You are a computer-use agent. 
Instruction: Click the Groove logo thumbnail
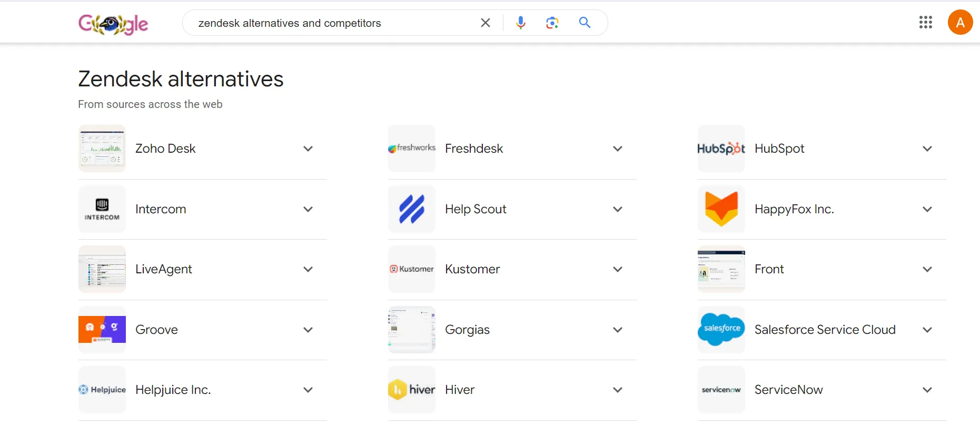(x=102, y=330)
